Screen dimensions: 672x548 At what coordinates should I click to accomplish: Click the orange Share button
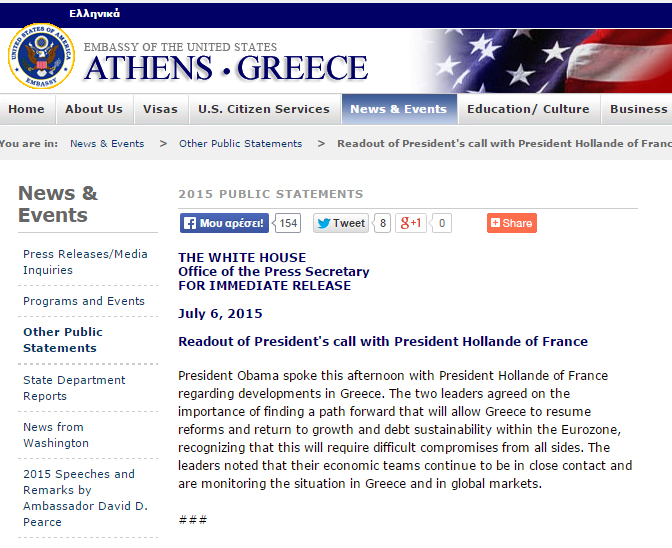511,223
